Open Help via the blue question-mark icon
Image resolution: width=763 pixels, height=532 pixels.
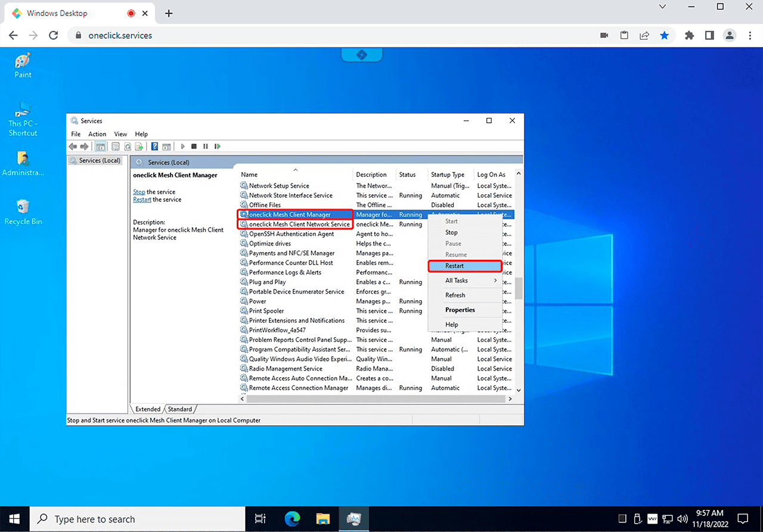pos(154,147)
